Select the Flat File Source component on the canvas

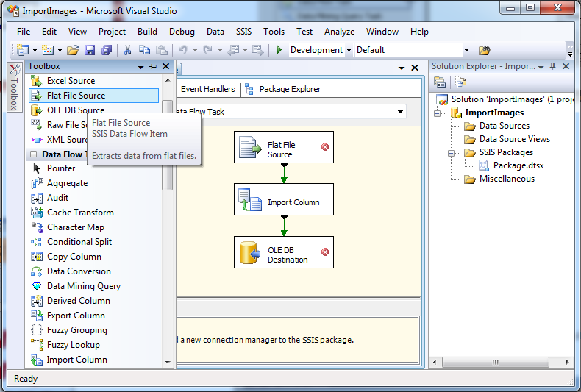[284, 147]
